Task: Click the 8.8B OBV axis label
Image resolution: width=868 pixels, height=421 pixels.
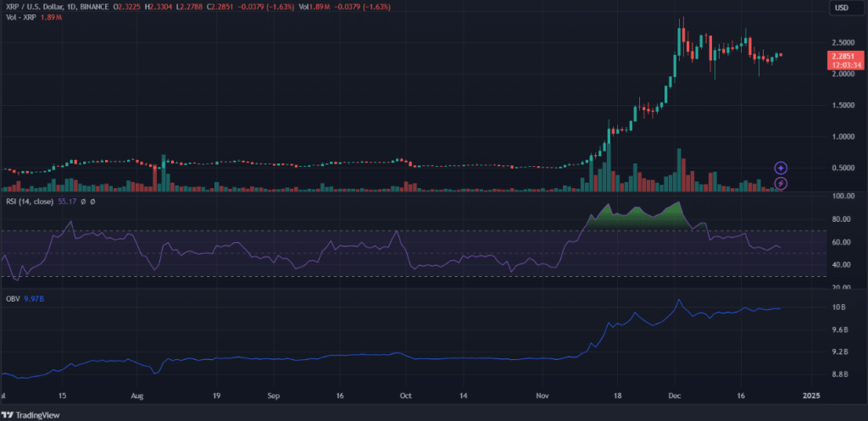Action: [838, 374]
